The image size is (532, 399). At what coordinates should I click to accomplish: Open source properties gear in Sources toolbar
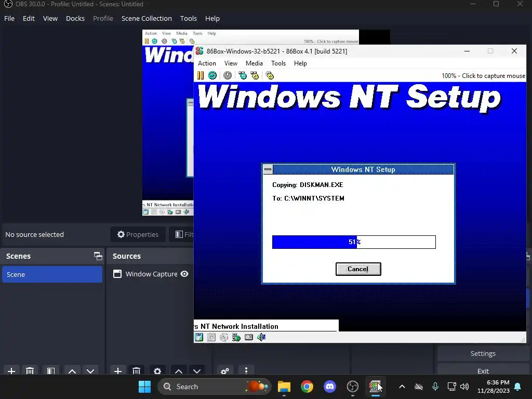pos(157,371)
